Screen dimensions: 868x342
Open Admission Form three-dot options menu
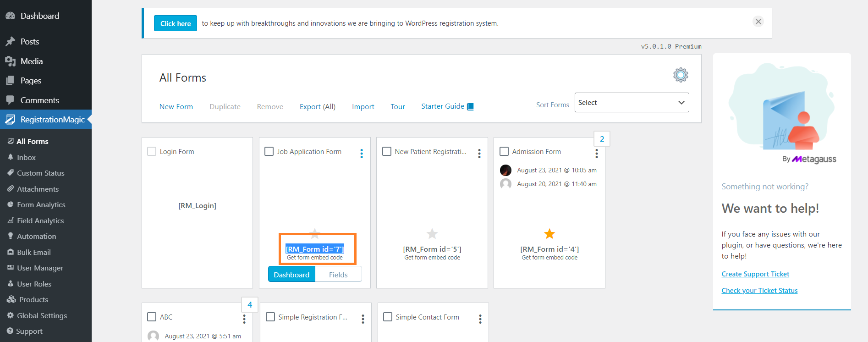[x=596, y=154]
